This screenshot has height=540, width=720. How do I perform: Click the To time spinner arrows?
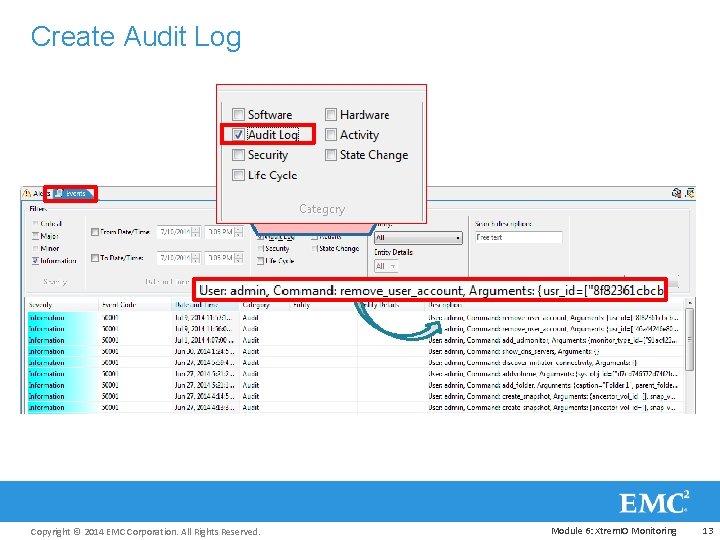coord(238,258)
